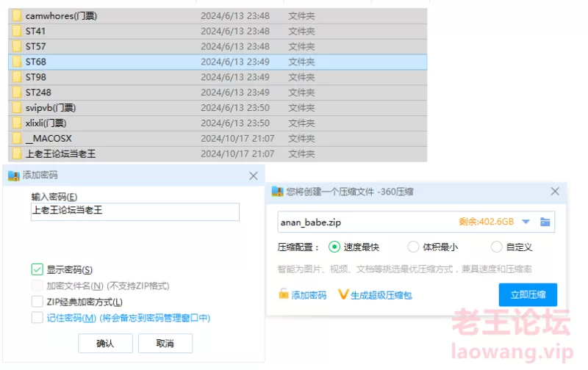588x370 pixels.
Task: Select the _MACOSX folder name
Action: click(49, 139)
